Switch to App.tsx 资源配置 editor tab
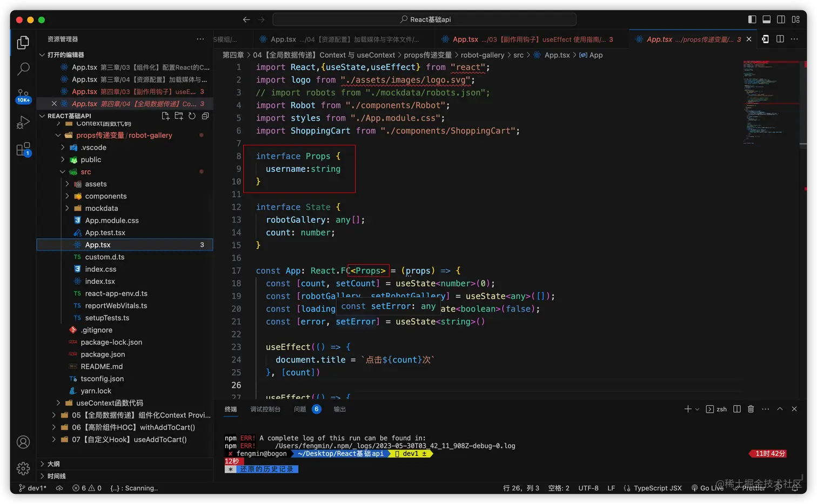The height and width of the screenshot is (504, 817). [x=343, y=39]
